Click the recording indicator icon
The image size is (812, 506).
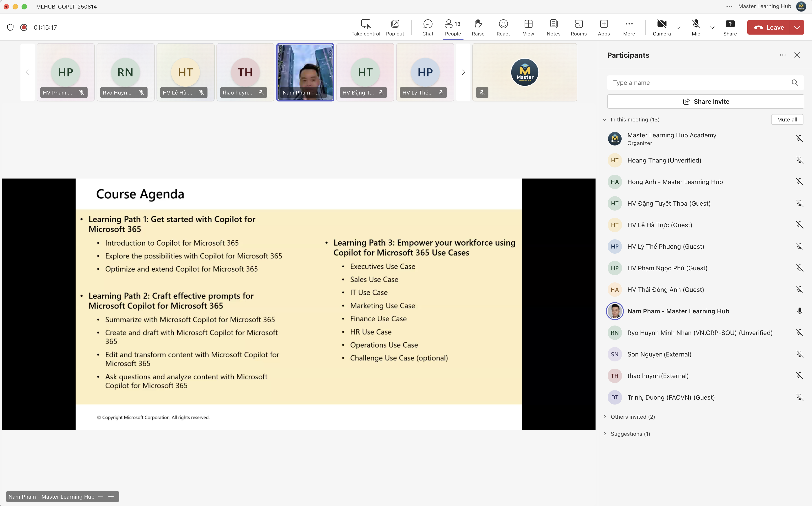point(24,27)
